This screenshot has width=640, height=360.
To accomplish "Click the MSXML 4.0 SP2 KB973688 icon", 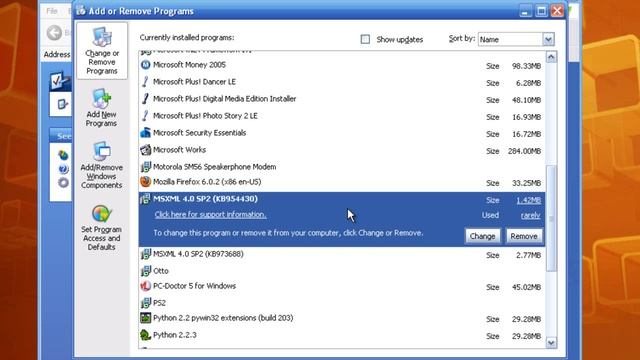I will 145,254.
